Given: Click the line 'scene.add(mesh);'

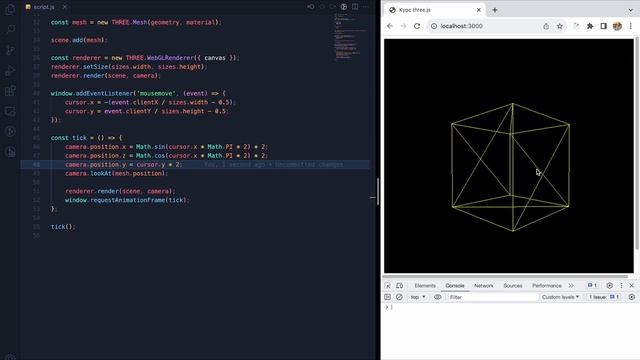Looking at the screenshot, I should 79,40.
